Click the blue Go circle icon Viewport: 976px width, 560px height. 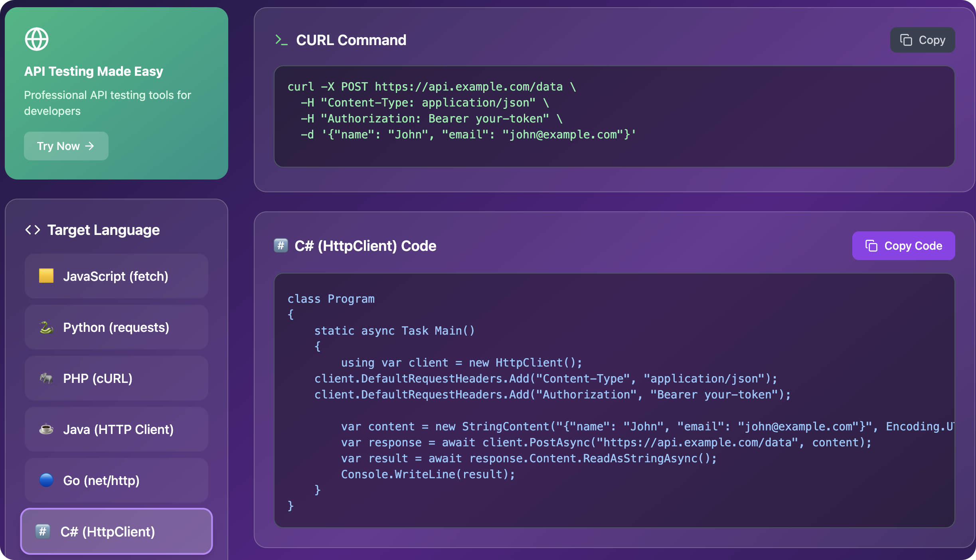[x=46, y=480]
